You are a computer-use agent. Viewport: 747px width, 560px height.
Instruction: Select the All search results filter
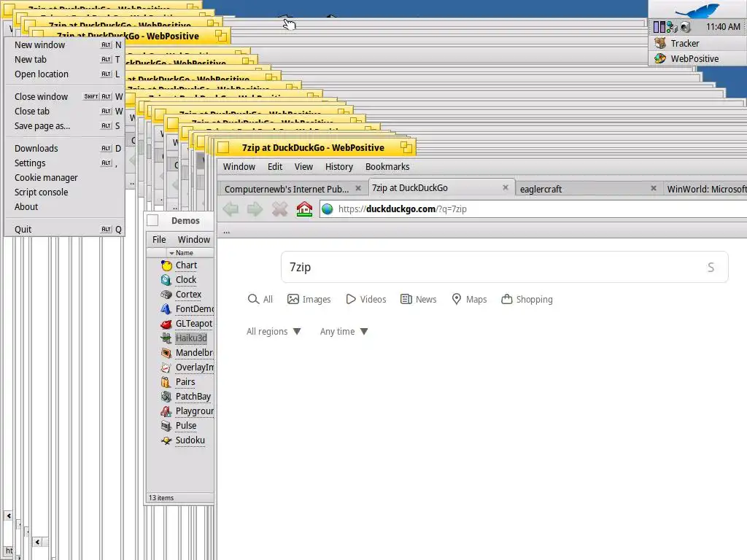(260, 299)
